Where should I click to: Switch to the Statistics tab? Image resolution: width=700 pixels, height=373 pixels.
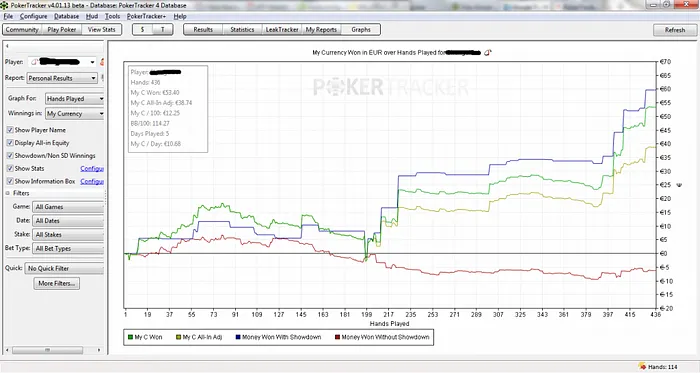point(242,29)
